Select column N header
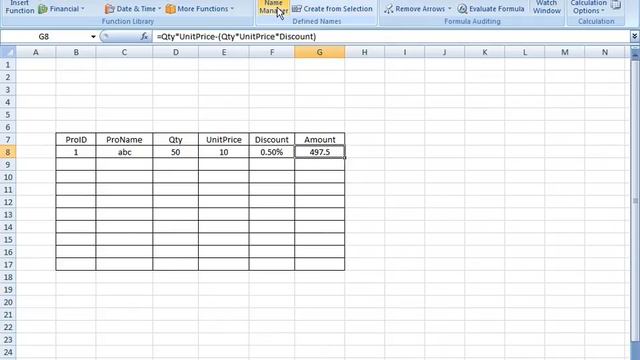 (x=605, y=52)
